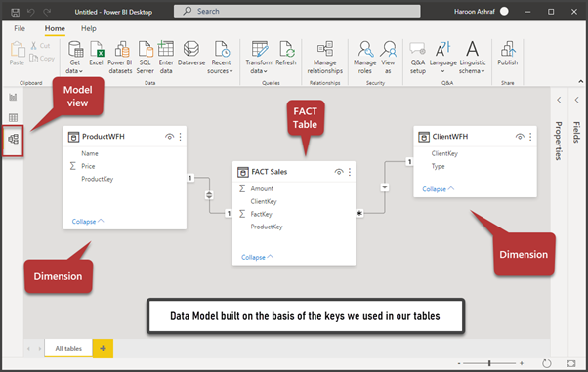Switch to Report view in the sidebar
Viewport: 588px width, 372px height.
pyautogui.click(x=13, y=97)
